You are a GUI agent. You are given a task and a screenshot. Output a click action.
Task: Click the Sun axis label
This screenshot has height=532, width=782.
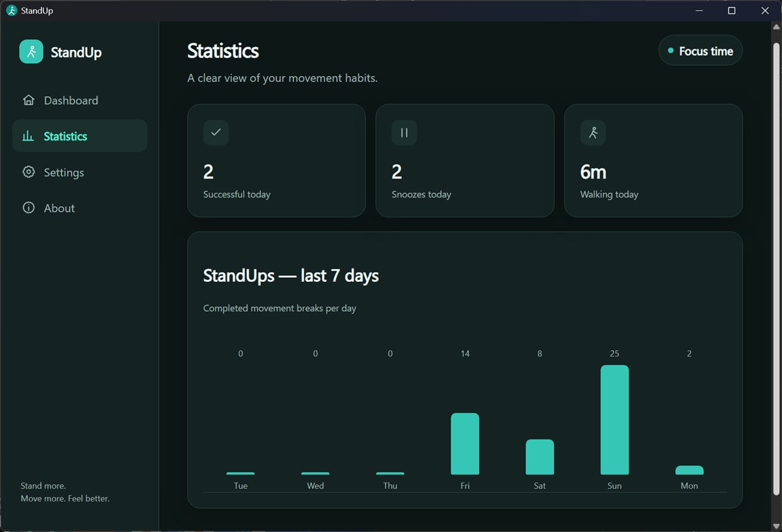[614, 485]
